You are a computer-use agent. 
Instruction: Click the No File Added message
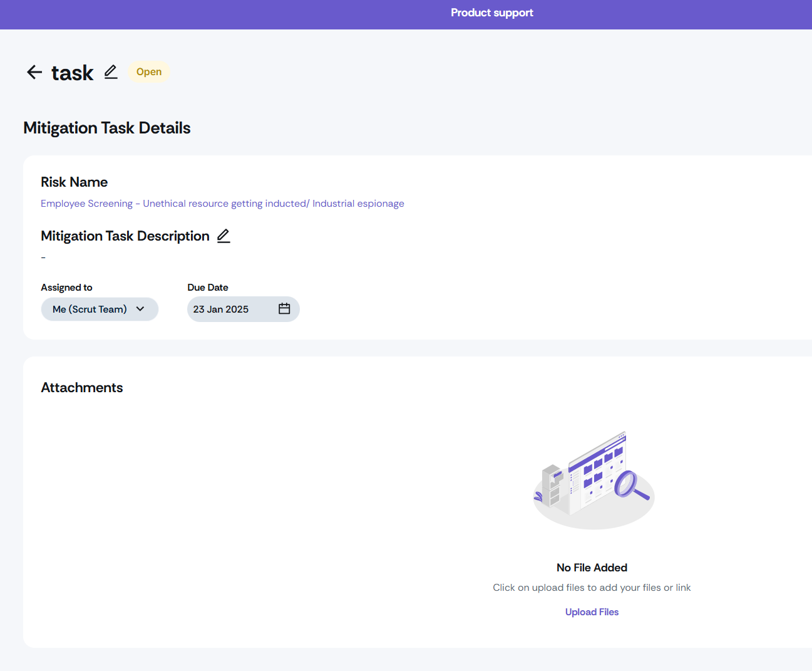592,568
